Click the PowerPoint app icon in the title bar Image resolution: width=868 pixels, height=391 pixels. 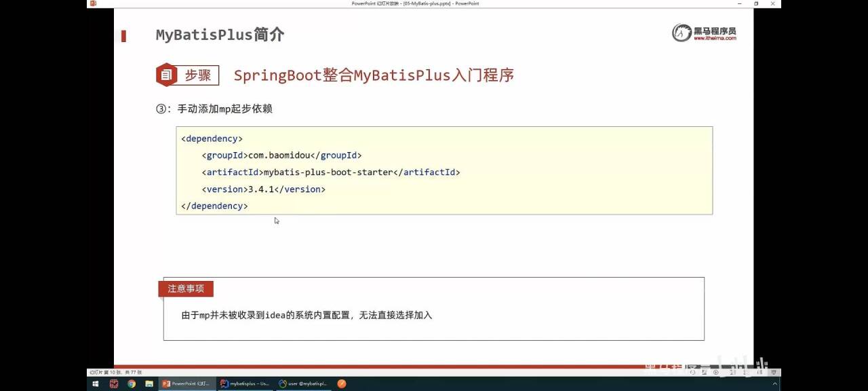tap(93, 3)
